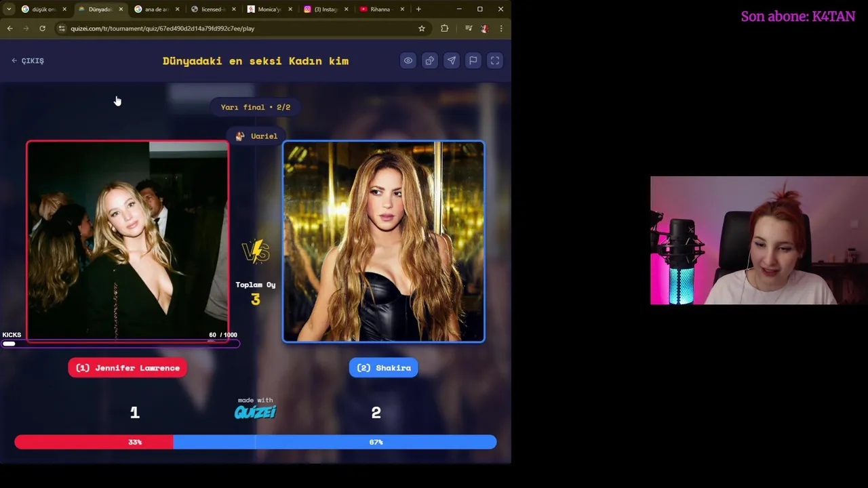Switch to the Instagram tab
The height and width of the screenshot is (488, 868).
[325, 9]
